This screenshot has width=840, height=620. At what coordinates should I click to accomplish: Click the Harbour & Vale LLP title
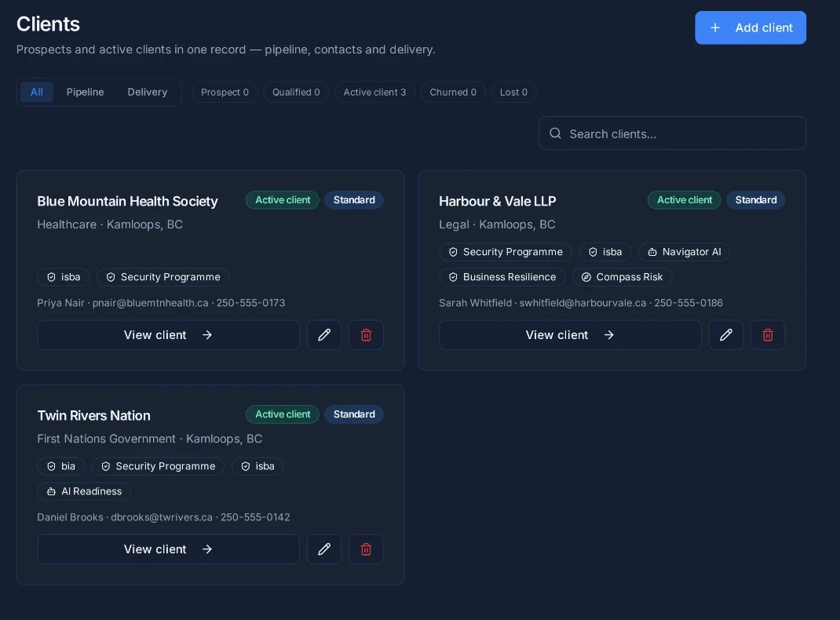(x=498, y=202)
